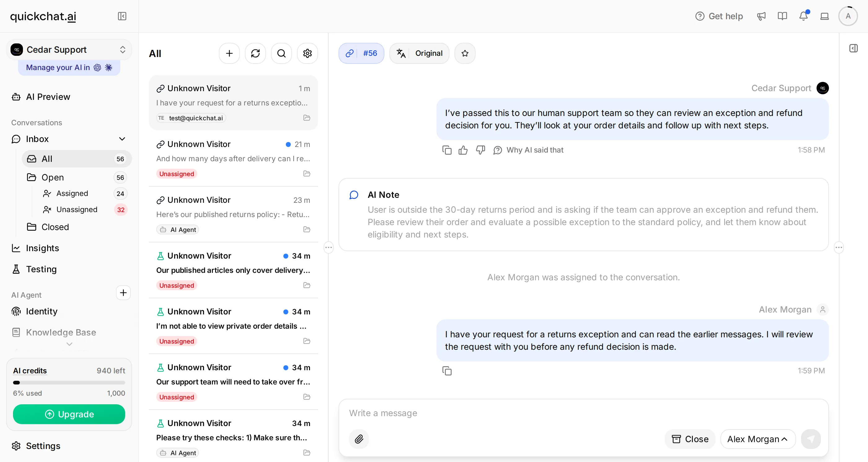Image resolution: width=868 pixels, height=462 pixels.
Task: Open Alex Morgan assignee dropdown
Action: coord(758,439)
